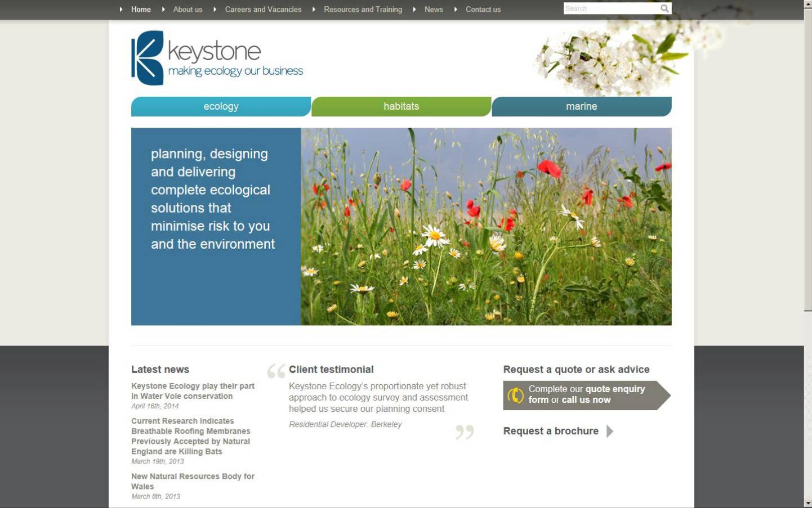Viewport: 812px width, 508px height.
Task: Switch to the habitats tab
Action: tap(401, 106)
